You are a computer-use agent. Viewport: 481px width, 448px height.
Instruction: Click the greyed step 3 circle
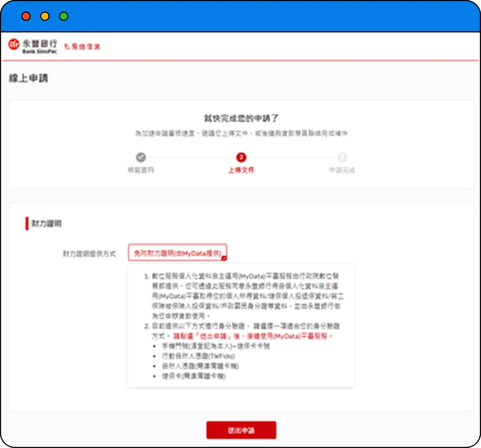(x=342, y=157)
